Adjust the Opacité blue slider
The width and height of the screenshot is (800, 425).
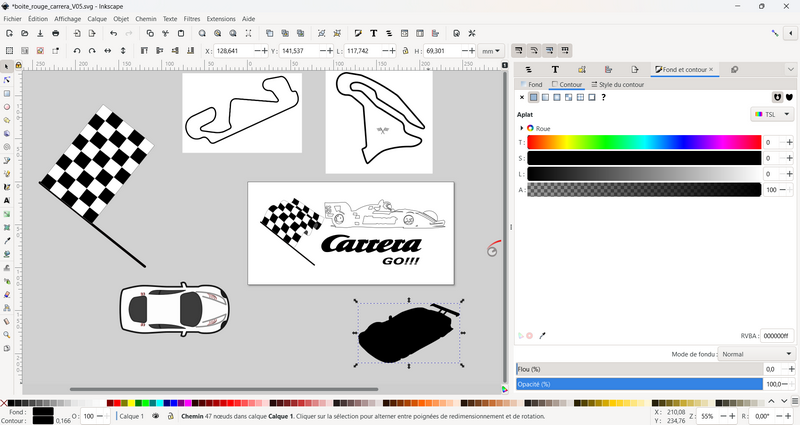(x=639, y=384)
